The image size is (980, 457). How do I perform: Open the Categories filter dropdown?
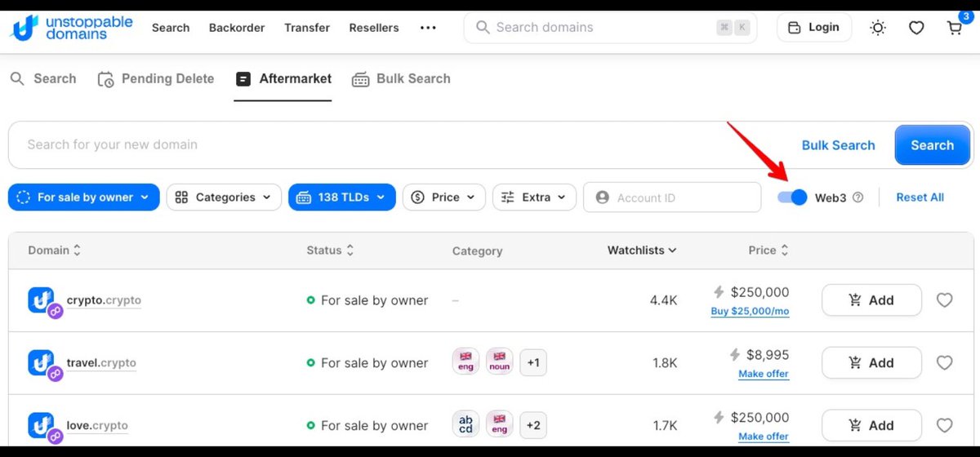pos(224,197)
